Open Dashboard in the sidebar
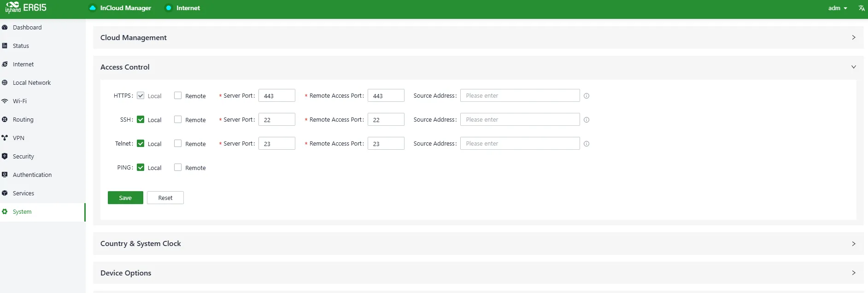 (42, 27)
